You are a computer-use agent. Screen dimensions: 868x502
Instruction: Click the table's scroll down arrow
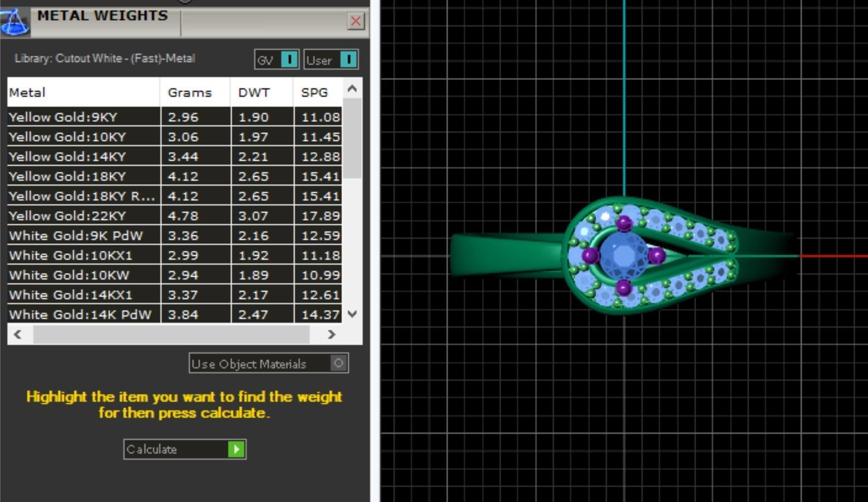(x=352, y=313)
